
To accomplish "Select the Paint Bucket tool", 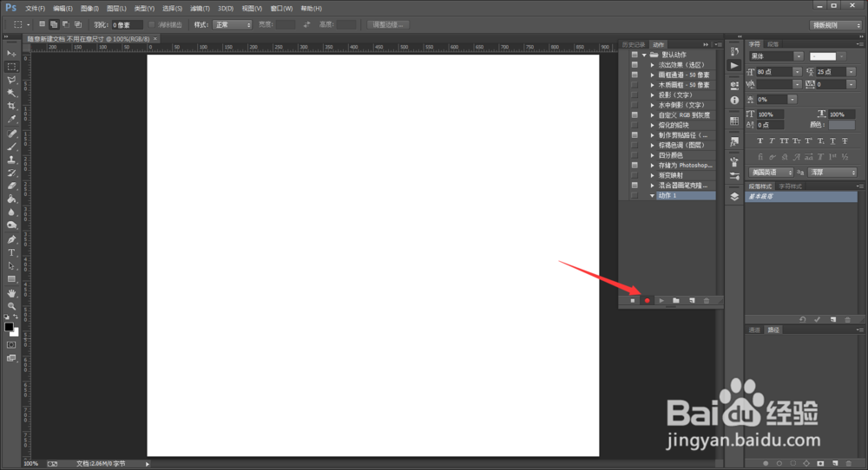I will click(11, 199).
